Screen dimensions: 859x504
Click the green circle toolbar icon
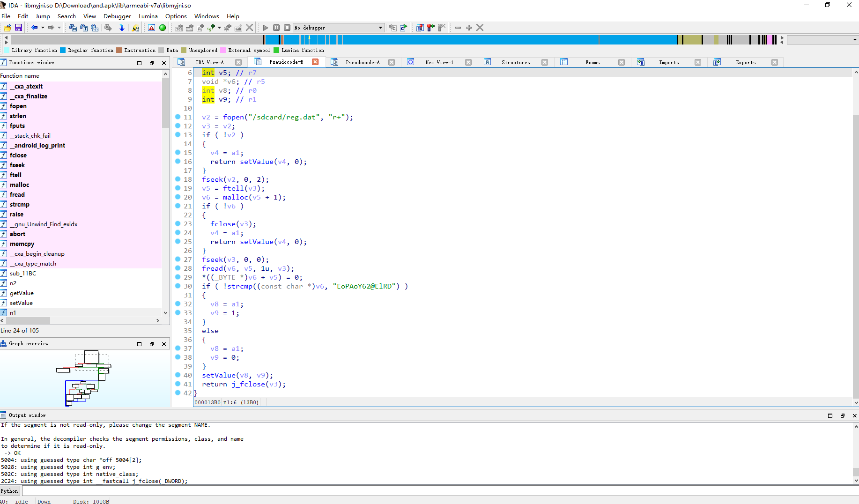(x=163, y=28)
